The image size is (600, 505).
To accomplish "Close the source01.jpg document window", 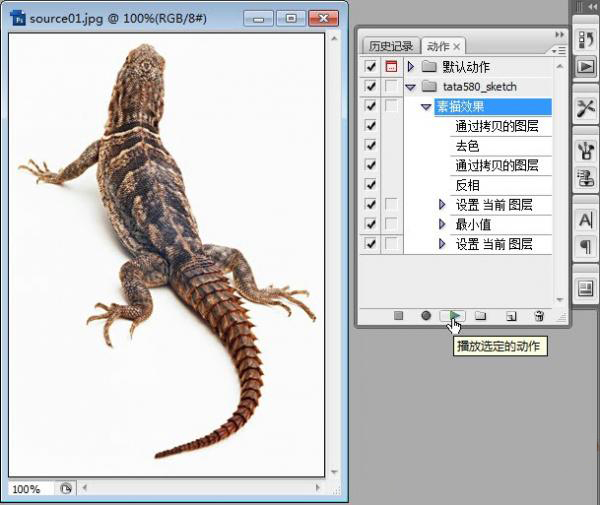I will (x=323, y=18).
